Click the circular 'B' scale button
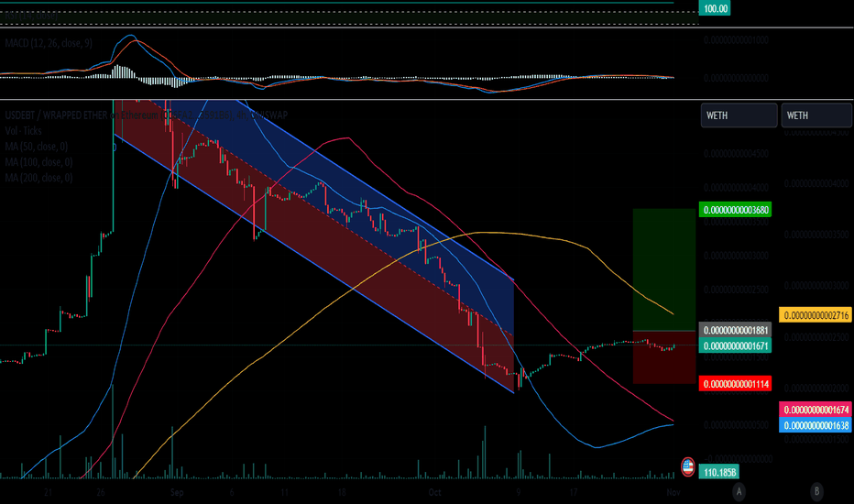 (x=816, y=492)
